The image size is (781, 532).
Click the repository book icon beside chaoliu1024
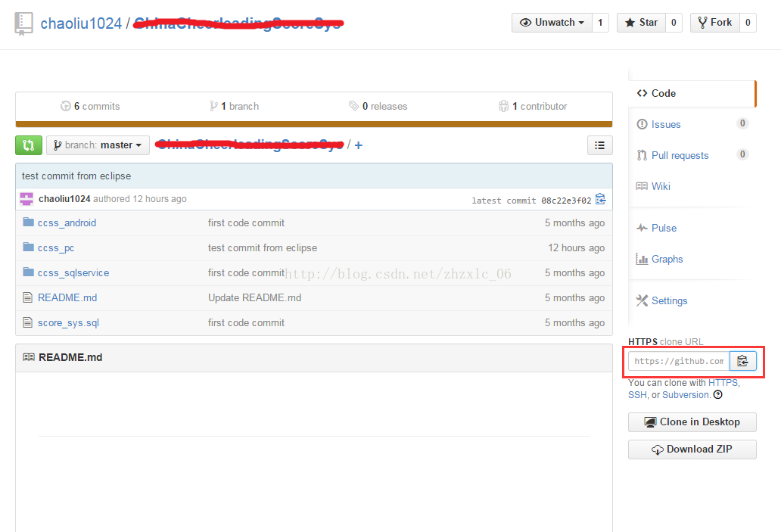tap(23, 24)
